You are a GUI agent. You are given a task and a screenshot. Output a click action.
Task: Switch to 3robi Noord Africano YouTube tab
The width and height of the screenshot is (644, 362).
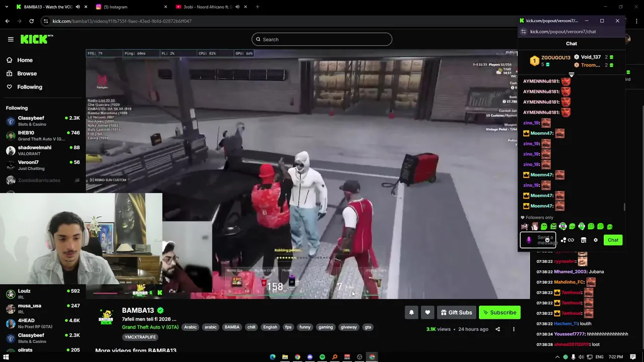[x=211, y=7]
